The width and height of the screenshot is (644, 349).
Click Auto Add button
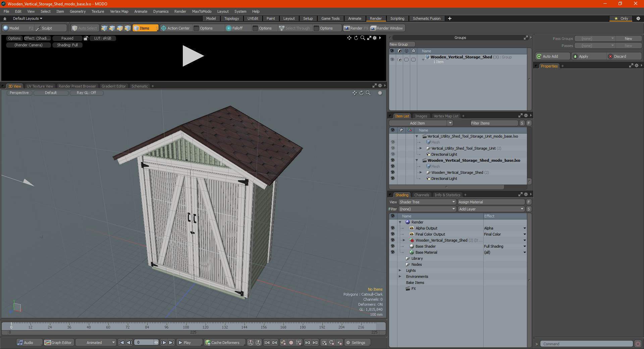(552, 56)
